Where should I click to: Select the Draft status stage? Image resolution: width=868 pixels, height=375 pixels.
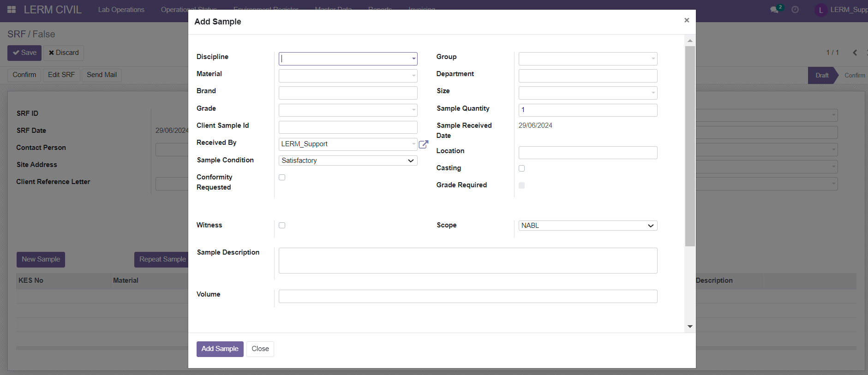coord(822,75)
